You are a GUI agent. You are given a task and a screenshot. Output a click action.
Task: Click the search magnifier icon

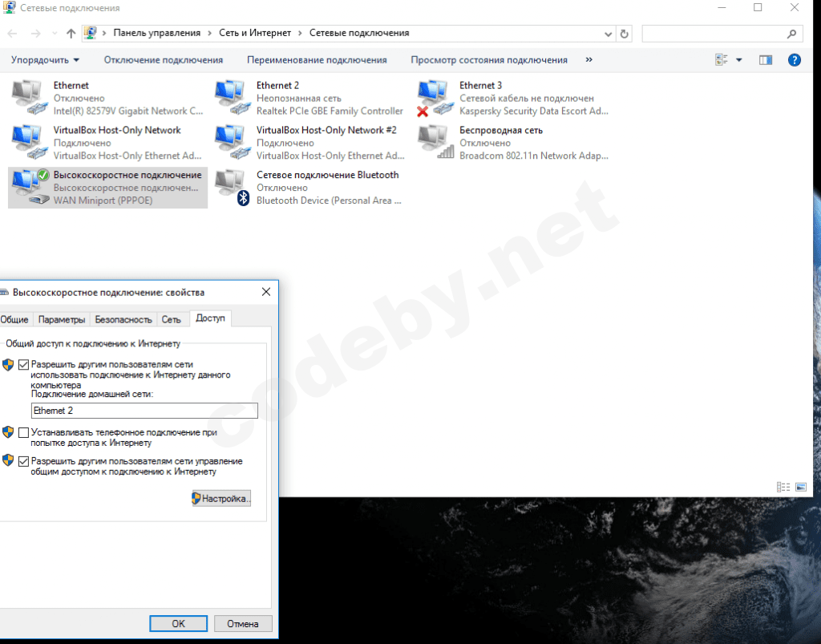point(791,34)
